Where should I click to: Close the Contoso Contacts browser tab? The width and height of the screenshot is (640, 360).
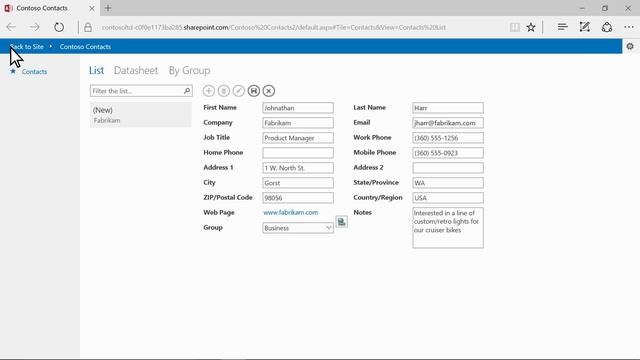click(x=92, y=8)
